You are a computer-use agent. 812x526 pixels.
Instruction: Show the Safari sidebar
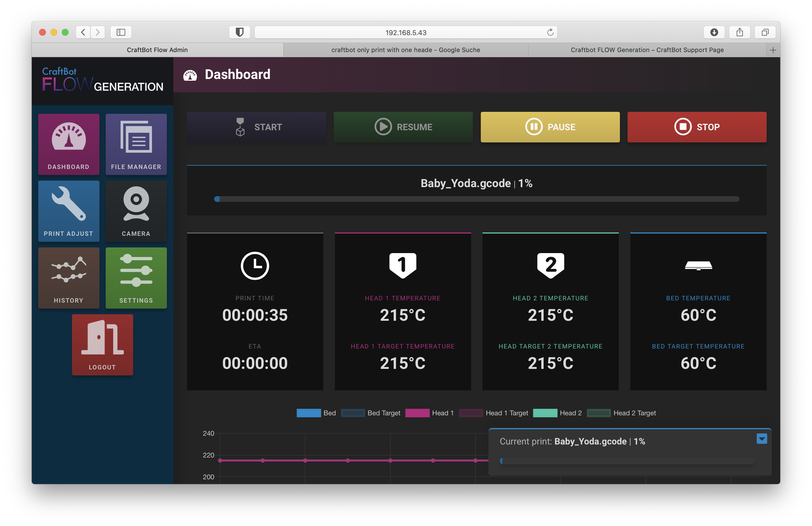coord(121,32)
